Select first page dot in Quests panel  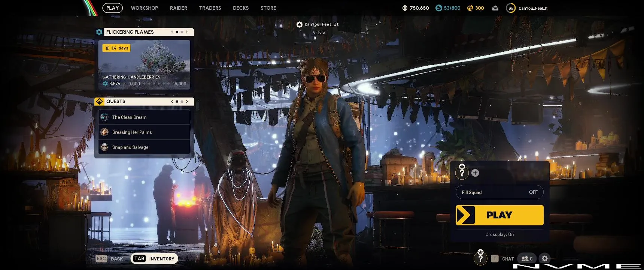click(177, 101)
